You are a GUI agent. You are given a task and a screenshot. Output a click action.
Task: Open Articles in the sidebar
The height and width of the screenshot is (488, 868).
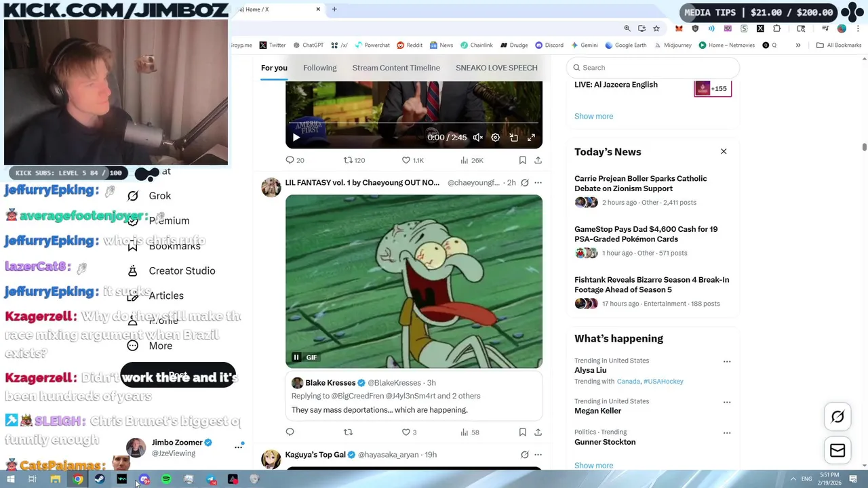click(x=155, y=296)
